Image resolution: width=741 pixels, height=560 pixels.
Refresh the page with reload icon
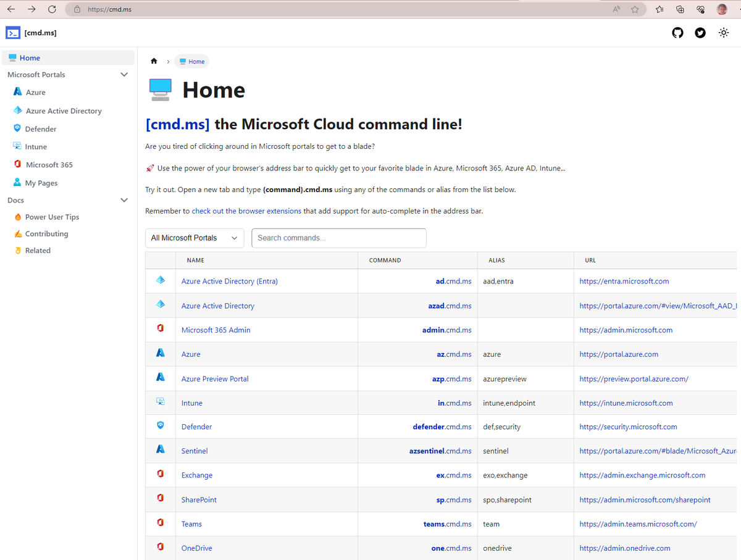[52, 9]
